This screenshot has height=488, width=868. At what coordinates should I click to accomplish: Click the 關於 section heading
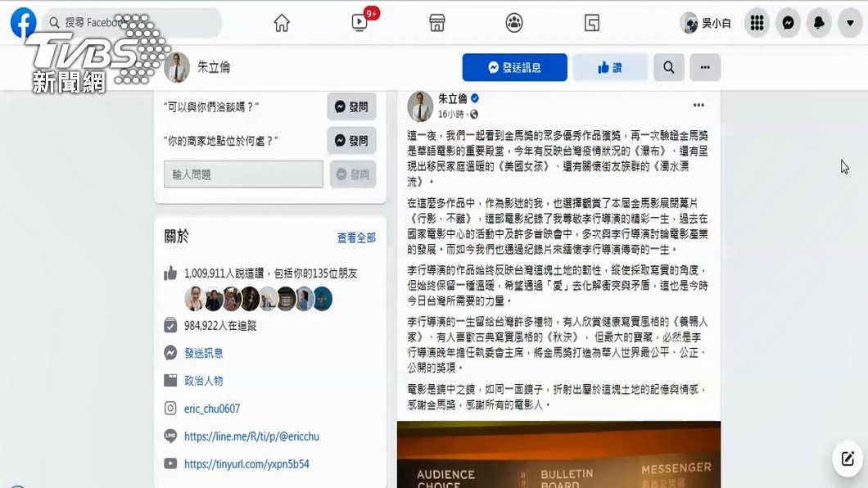tap(177, 237)
